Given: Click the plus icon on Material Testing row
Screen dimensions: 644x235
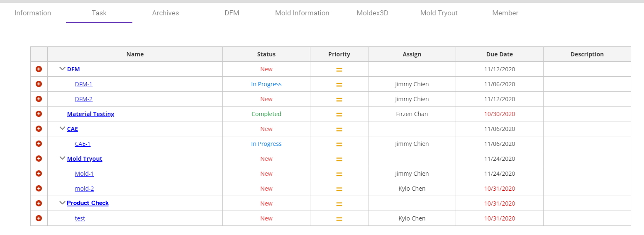Looking at the screenshot, I should [x=39, y=114].
